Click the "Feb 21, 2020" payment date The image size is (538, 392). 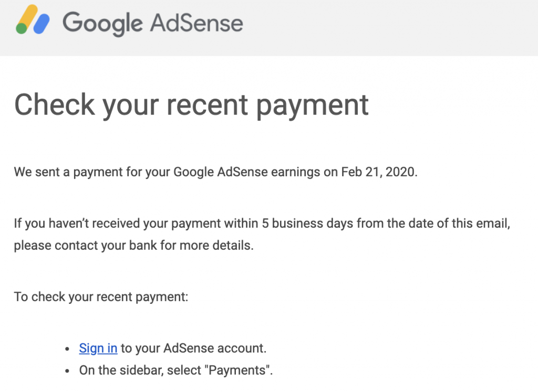tap(378, 172)
